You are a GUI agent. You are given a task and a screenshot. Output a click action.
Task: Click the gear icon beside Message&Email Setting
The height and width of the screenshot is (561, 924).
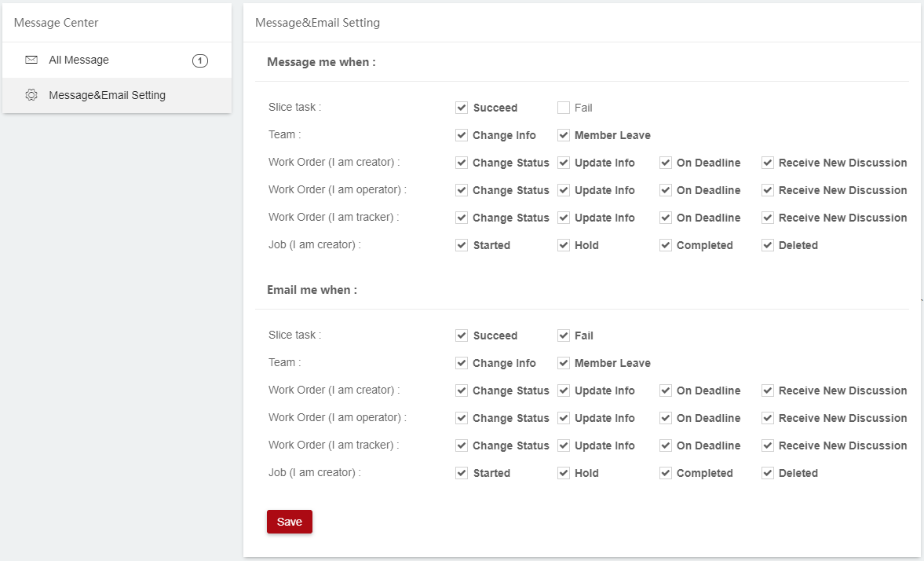tap(31, 95)
